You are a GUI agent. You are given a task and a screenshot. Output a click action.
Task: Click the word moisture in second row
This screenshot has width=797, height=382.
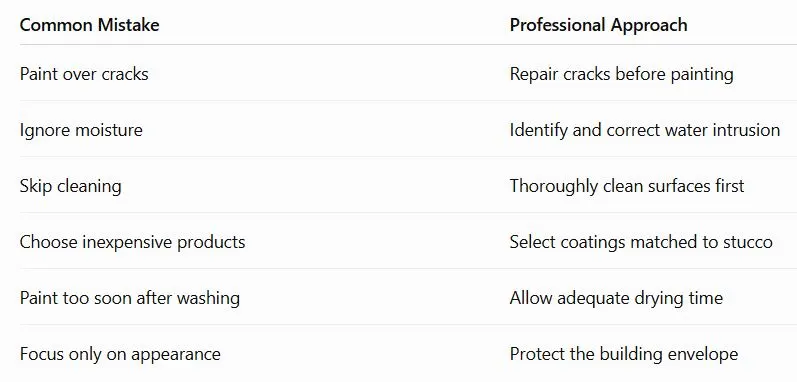(109, 131)
